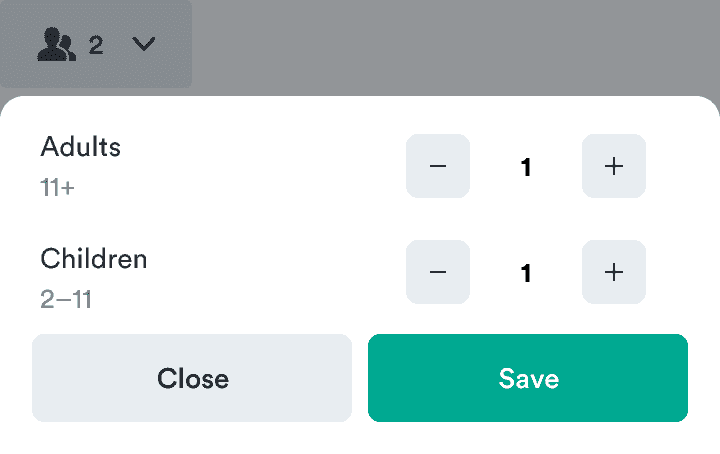Click the Children label

coord(94,259)
